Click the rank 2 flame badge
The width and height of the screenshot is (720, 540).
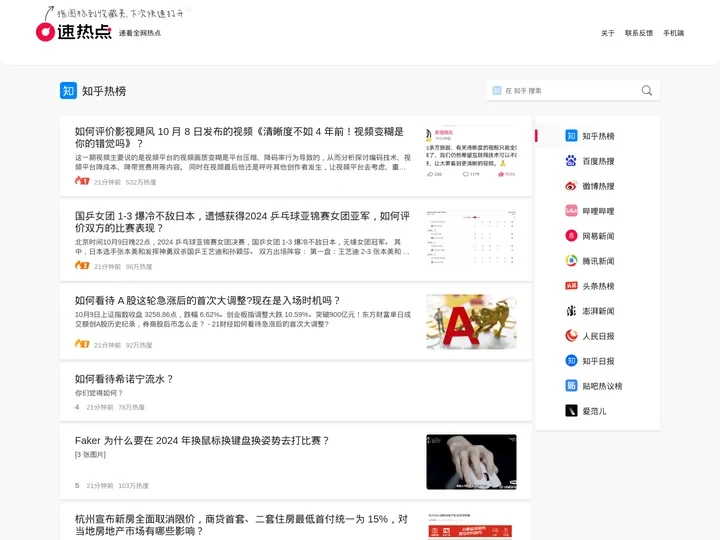click(x=82, y=265)
